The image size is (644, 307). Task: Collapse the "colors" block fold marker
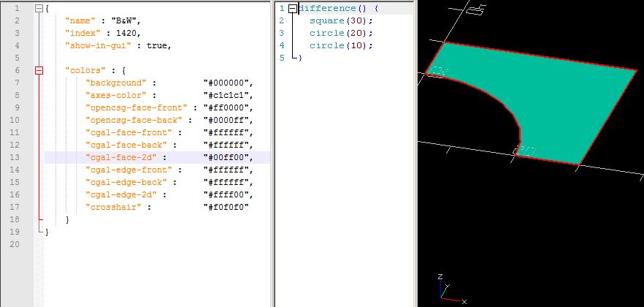tap(39, 71)
